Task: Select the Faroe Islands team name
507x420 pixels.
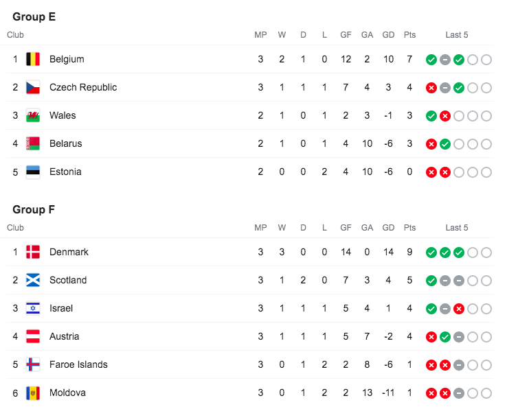Action: (x=78, y=364)
